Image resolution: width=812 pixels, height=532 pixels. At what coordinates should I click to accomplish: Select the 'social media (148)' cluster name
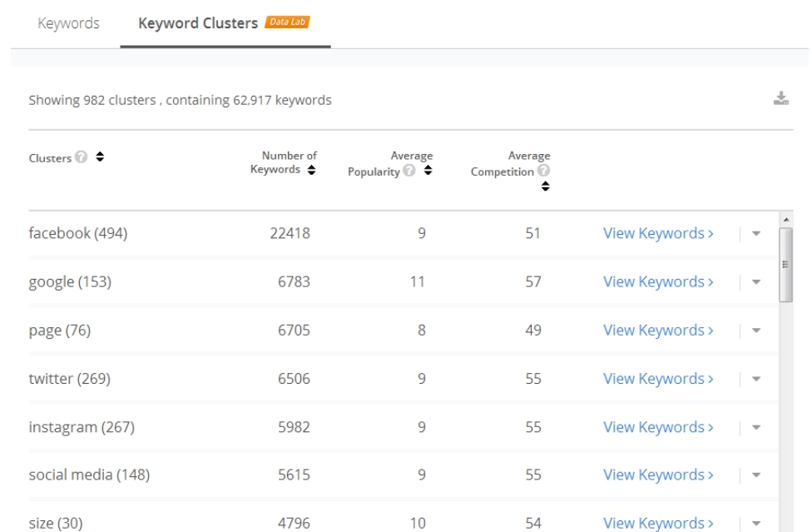(x=89, y=475)
